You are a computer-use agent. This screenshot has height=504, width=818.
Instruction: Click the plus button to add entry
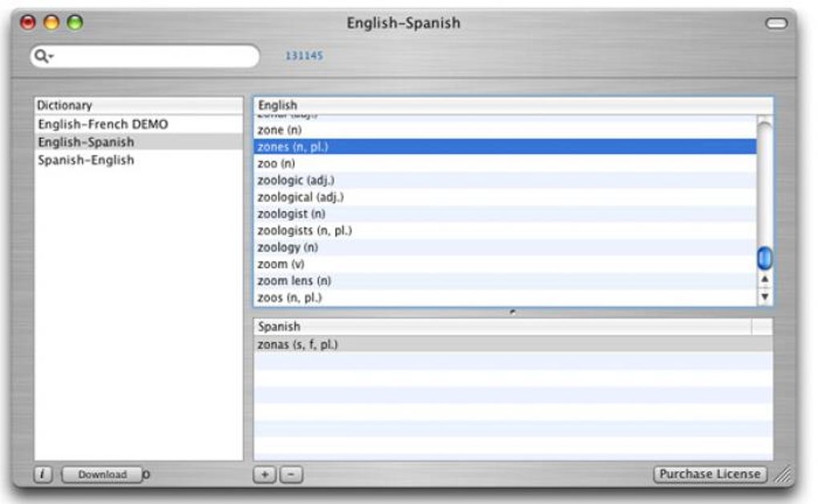point(264,474)
